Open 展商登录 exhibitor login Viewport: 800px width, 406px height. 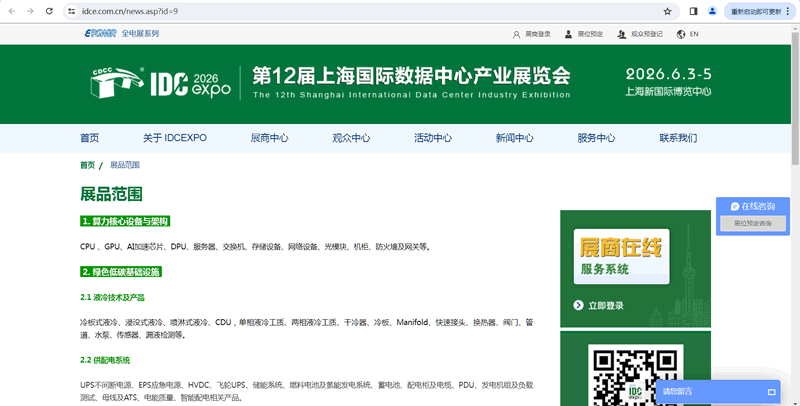pos(531,34)
